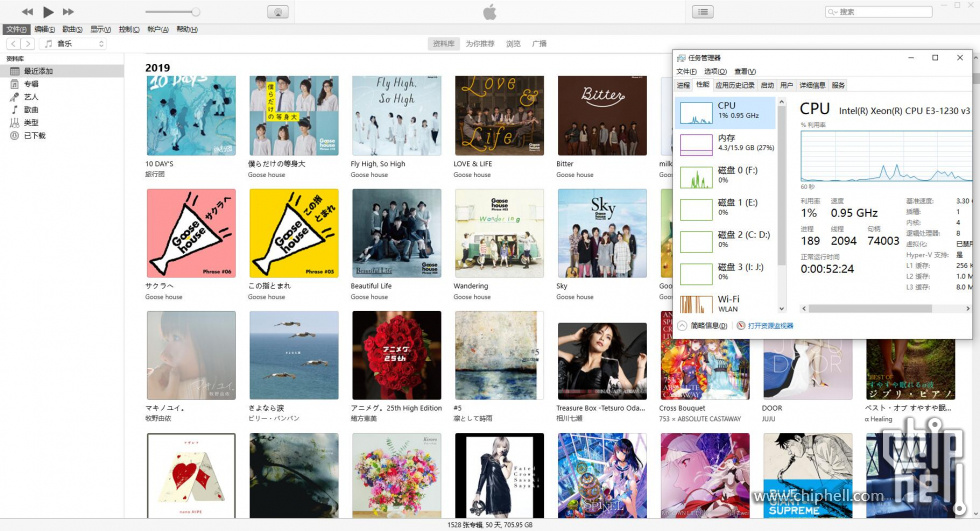Skip ahead with the fast-forward button

(x=68, y=12)
